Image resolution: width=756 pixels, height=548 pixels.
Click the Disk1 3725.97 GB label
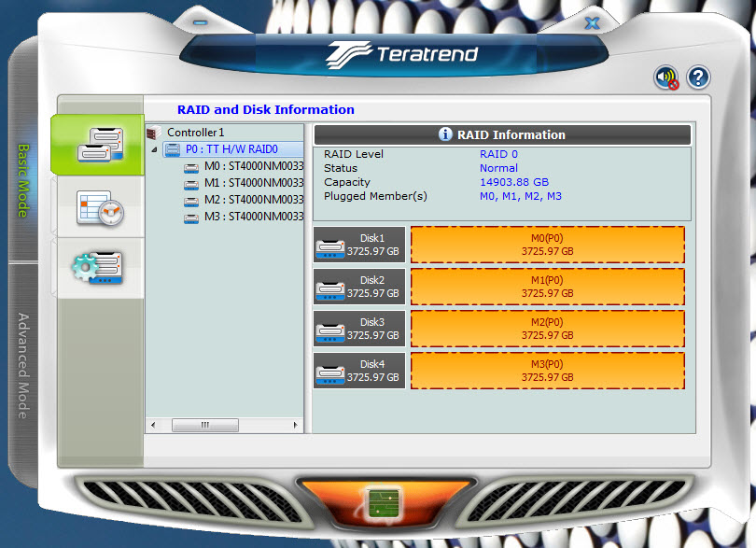pyautogui.click(x=372, y=245)
